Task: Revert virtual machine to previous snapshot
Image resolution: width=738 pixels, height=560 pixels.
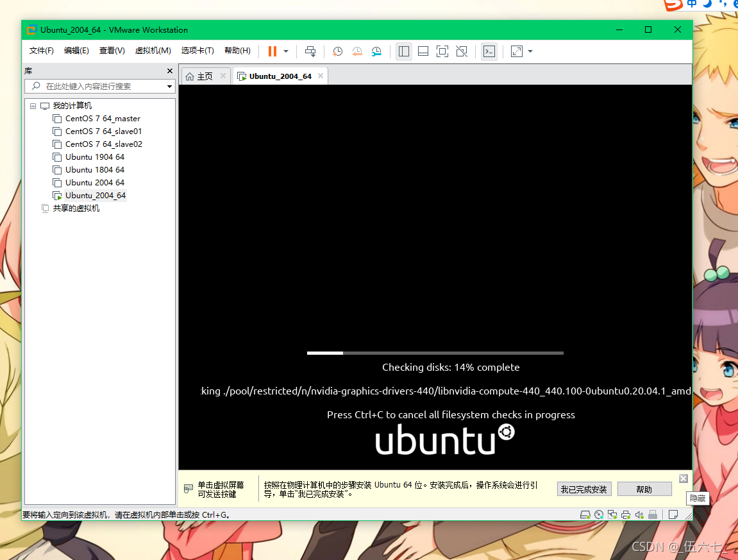Action: 357,51
